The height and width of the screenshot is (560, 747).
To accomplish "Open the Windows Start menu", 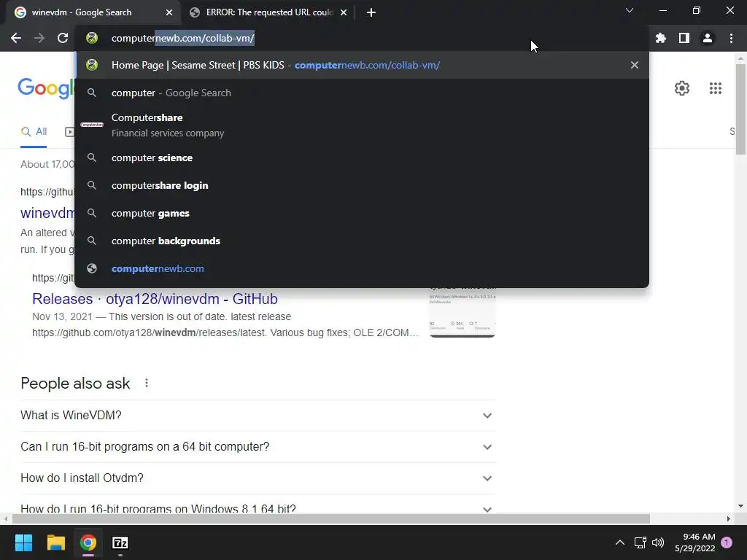I will click(x=23, y=542).
